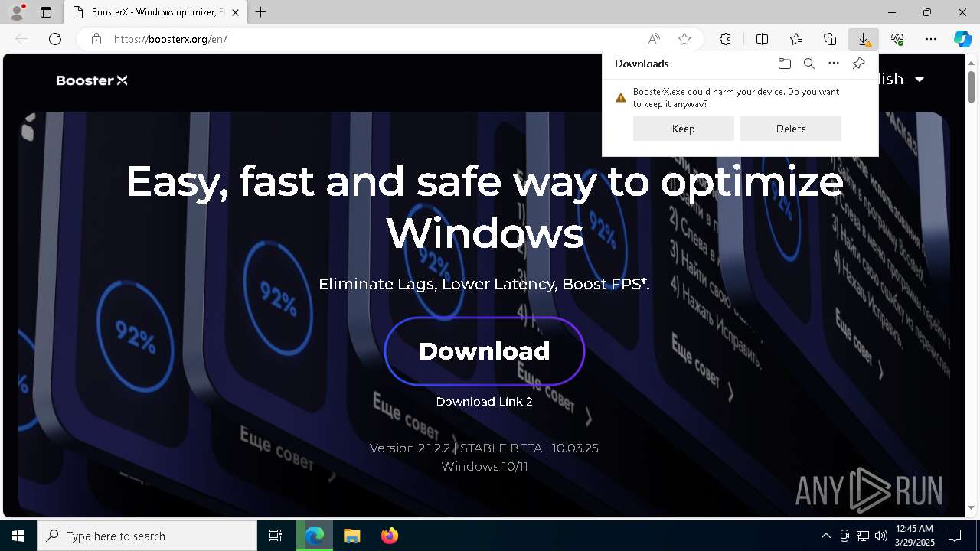980x551 pixels.
Task: Open downloads folder icon
Action: [x=785, y=64]
